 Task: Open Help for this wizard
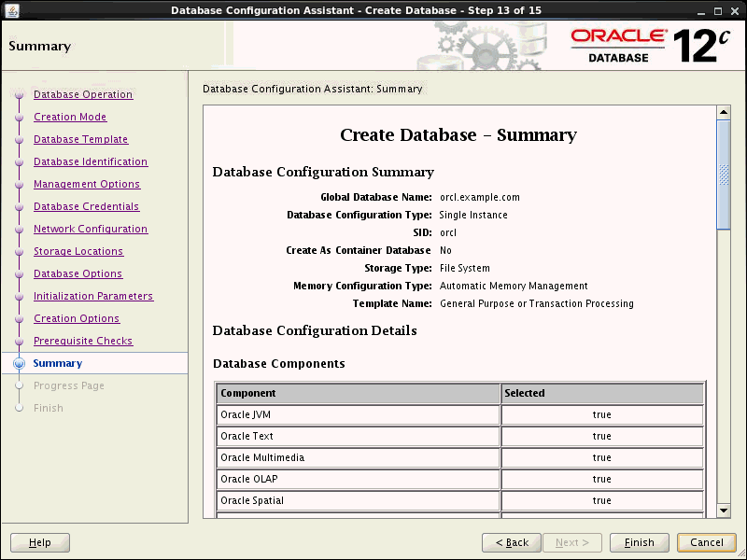(40, 542)
